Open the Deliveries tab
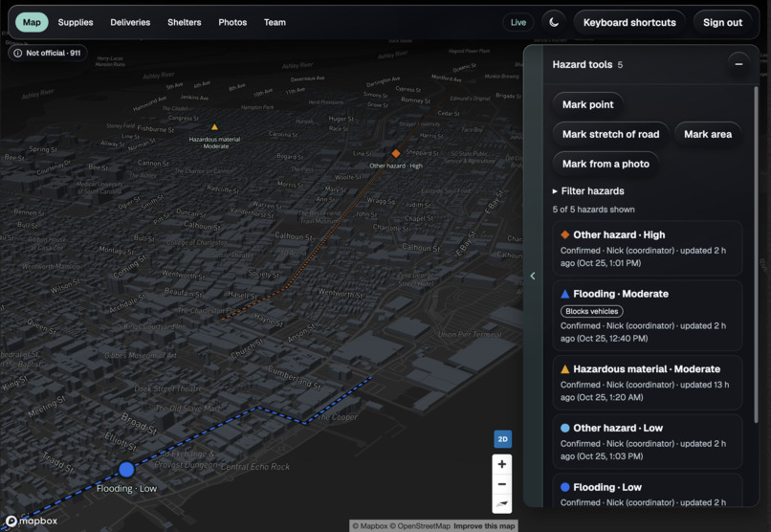This screenshot has width=771, height=532. 130,22
